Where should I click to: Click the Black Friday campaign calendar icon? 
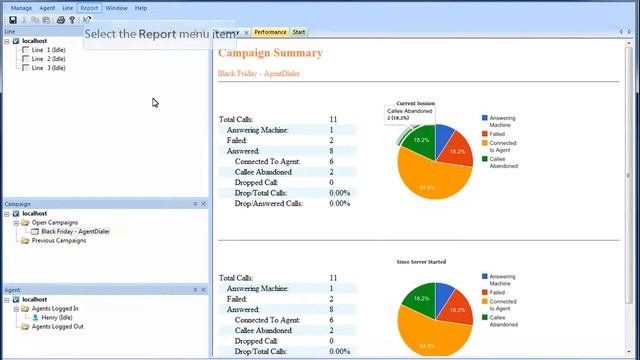[x=35, y=231]
